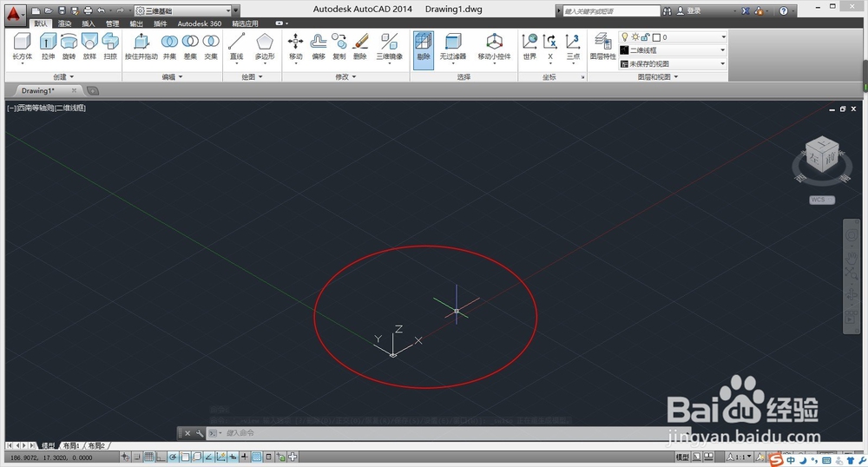Expand the Modify (修改) panel
The height and width of the screenshot is (467, 868).
(x=345, y=77)
